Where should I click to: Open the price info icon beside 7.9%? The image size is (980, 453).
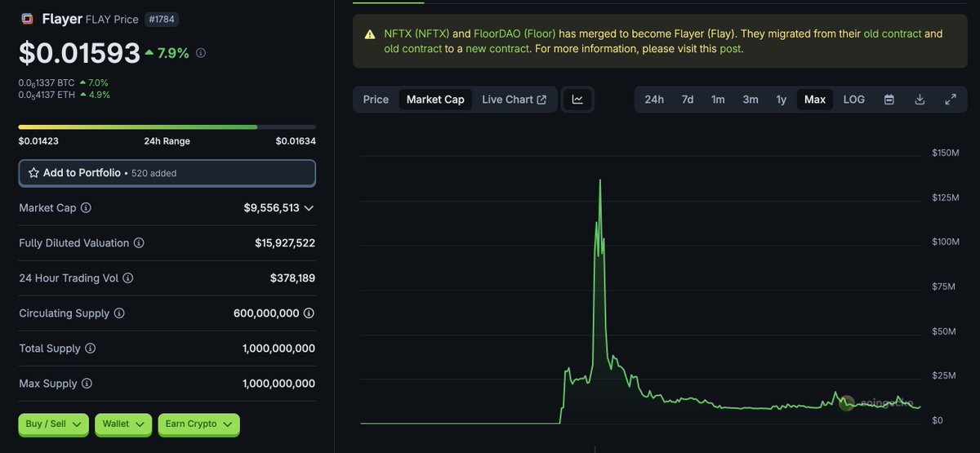coord(201,53)
